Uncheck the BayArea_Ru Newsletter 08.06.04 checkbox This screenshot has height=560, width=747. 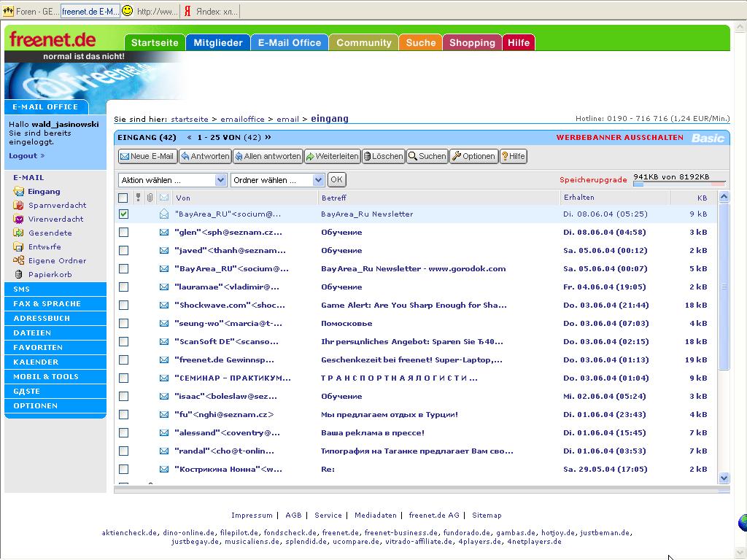pos(123,214)
